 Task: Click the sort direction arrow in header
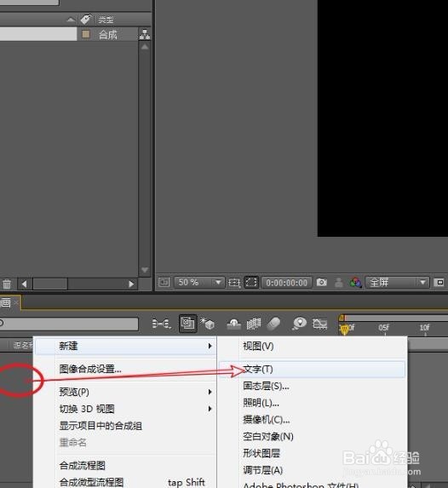(71, 20)
